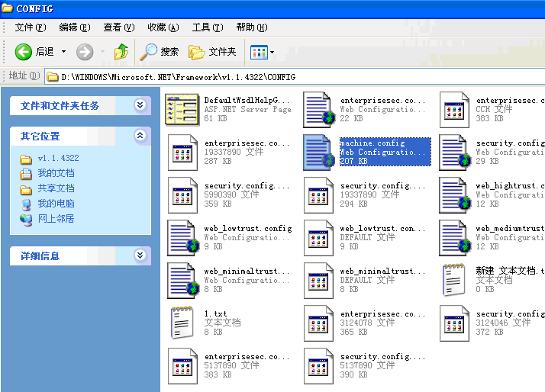
Task: Select the 1.txt notepad icon
Action: pos(182,323)
